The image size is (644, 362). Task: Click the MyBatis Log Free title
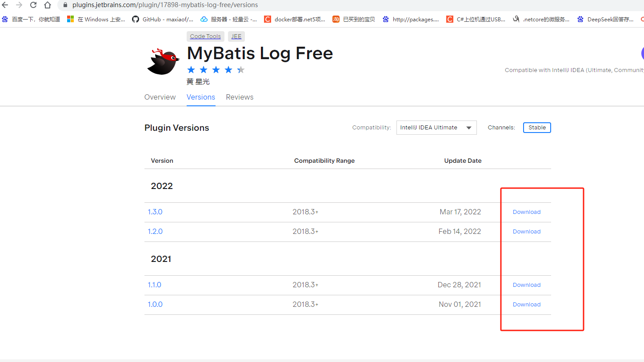(x=260, y=53)
